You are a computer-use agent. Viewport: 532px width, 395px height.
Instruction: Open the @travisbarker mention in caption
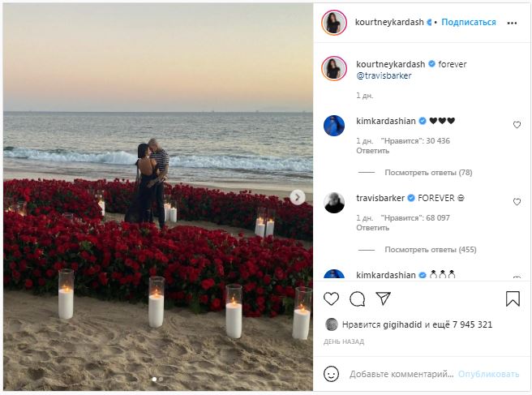pos(384,75)
